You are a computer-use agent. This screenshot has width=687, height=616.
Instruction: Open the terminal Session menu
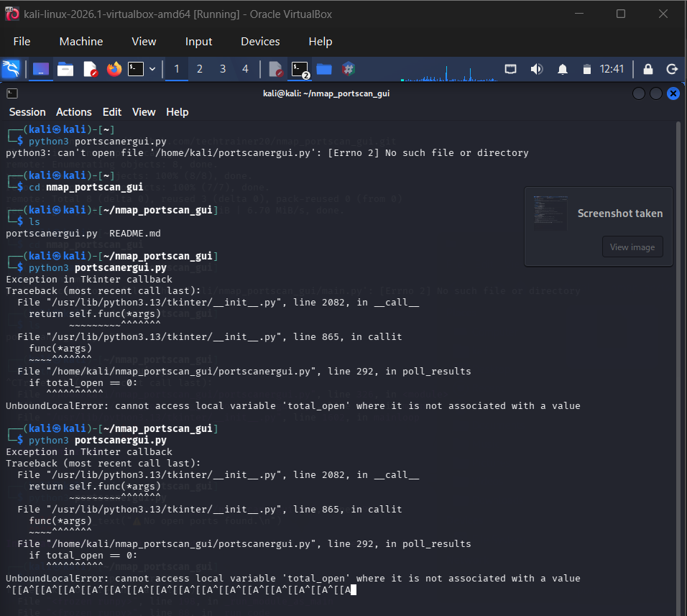(27, 112)
